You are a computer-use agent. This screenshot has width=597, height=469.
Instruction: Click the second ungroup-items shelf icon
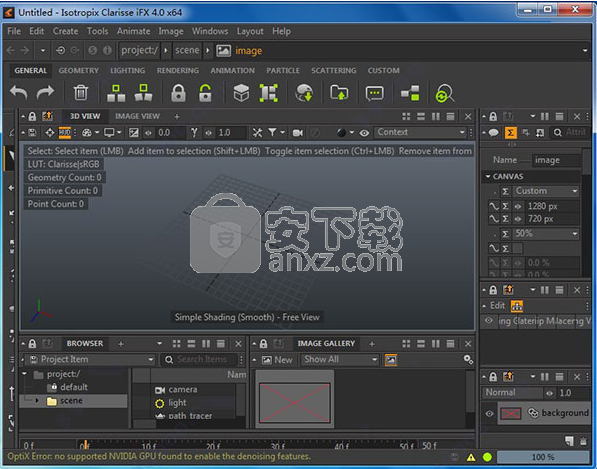(143, 93)
